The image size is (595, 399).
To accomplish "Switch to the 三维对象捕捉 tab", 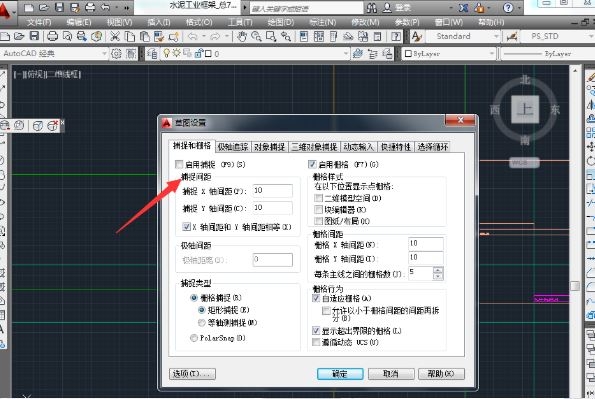I will 314,147.
